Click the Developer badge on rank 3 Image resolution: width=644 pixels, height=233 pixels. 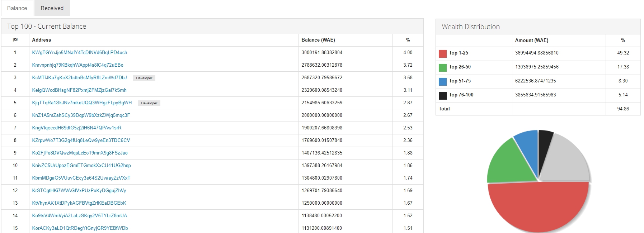point(144,78)
